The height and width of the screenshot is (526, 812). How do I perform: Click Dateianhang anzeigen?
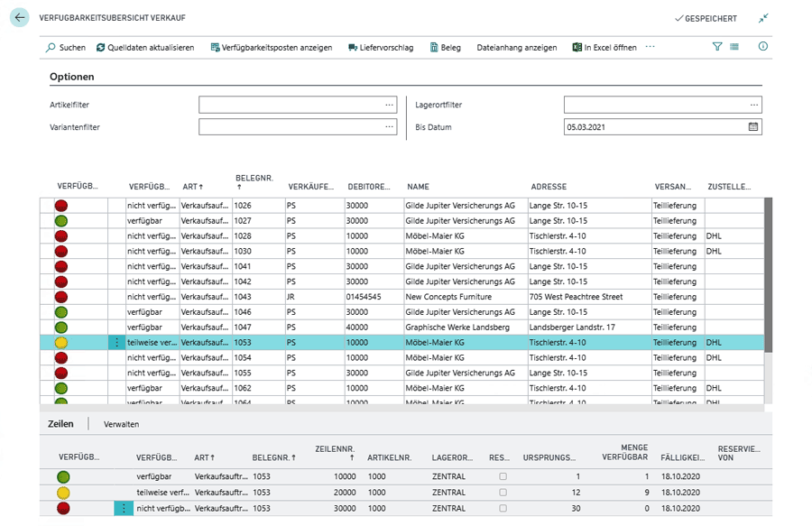click(517, 48)
